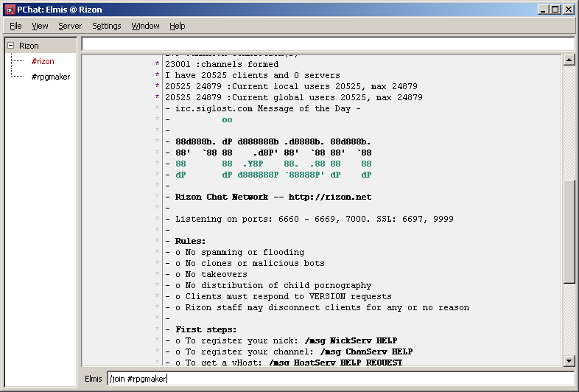The image size is (579, 392).
Task: Open the View menu
Action: pyautogui.click(x=40, y=26)
